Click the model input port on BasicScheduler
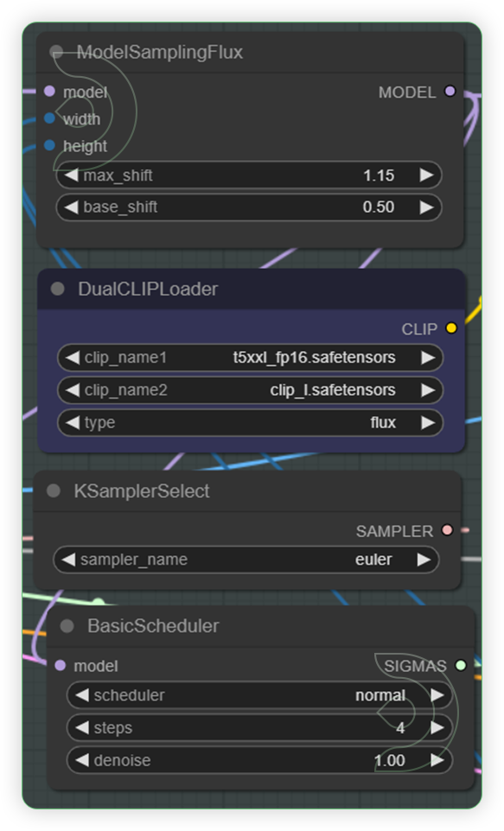 tap(60, 667)
